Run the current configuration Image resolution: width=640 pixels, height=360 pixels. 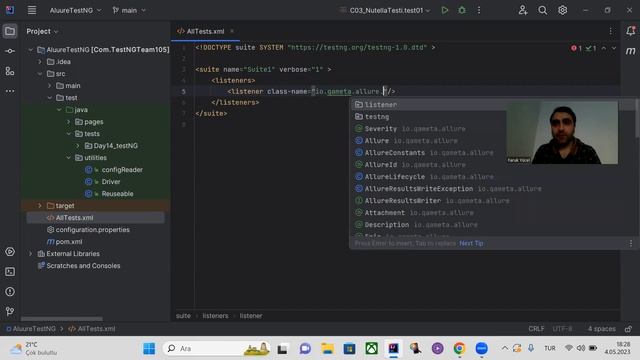444,10
